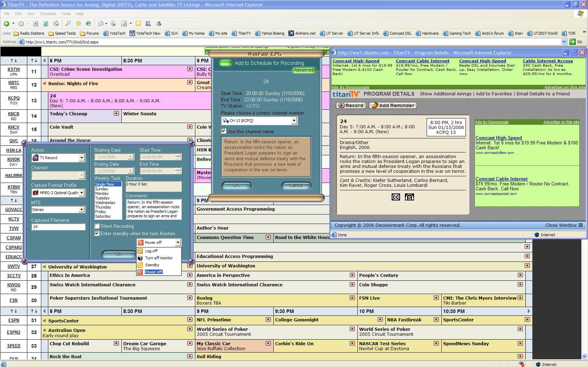Click the Home toolbar icon
This screenshot has width=588, height=368.
[56, 23]
